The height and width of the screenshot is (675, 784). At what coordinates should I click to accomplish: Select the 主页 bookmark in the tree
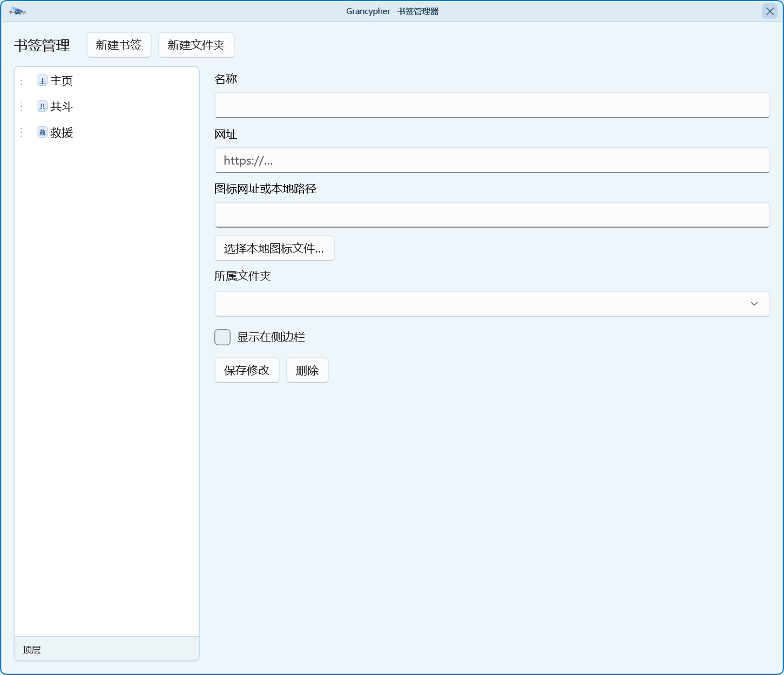[106, 80]
